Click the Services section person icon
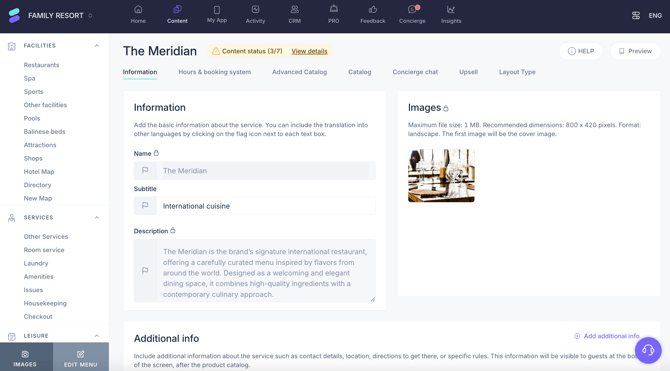The height and width of the screenshot is (371, 670). click(12, 218)
